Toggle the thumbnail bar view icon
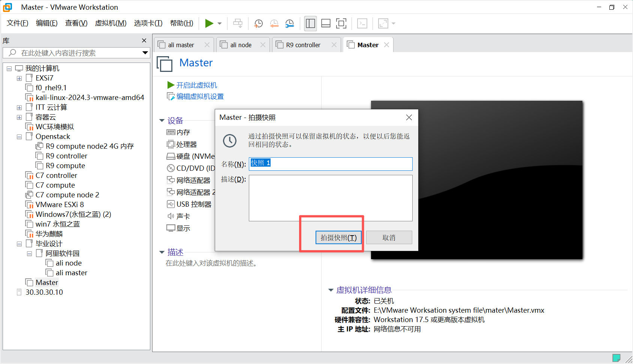Image resolution: width=633 pixels, height=364 pixels. tap(326, 24)
